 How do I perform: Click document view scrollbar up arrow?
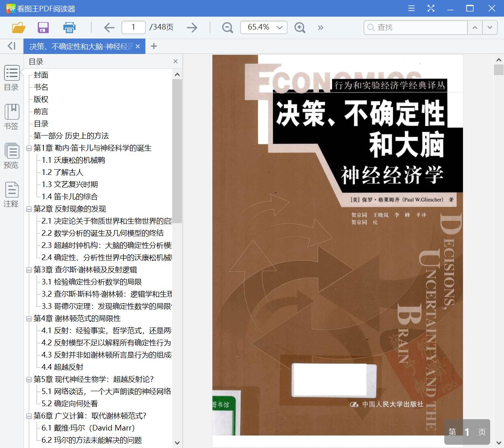pyautogui.click(x=499, y=60)
